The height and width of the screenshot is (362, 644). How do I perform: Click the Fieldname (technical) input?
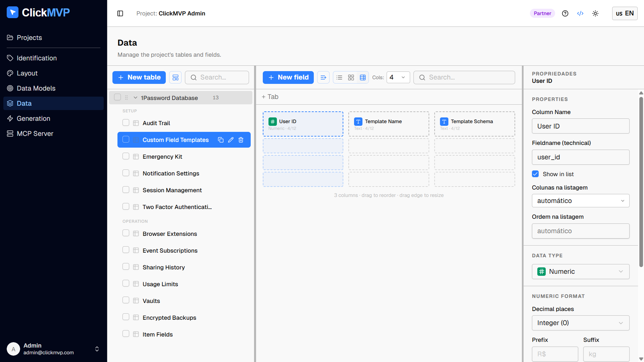pos(581,157)
